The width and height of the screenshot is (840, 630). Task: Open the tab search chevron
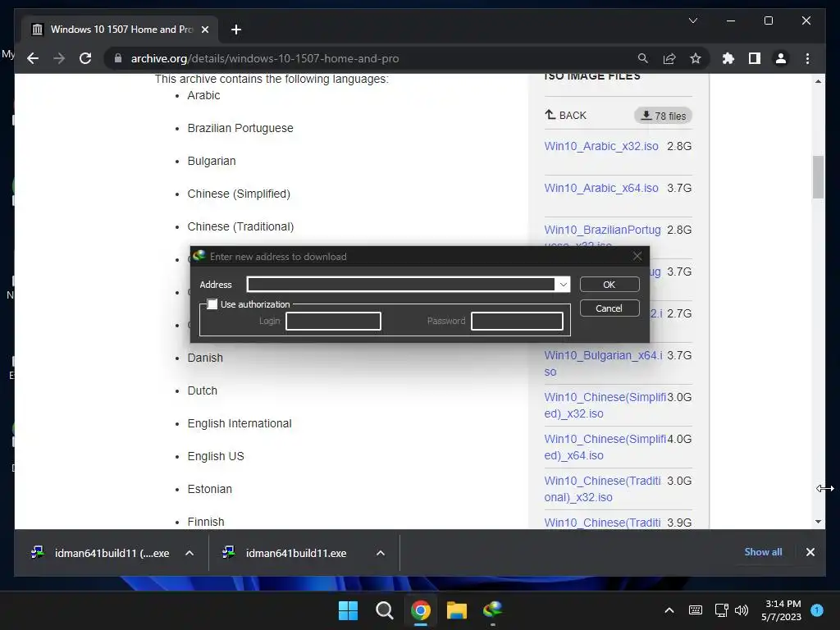click(x=692, y=21)
